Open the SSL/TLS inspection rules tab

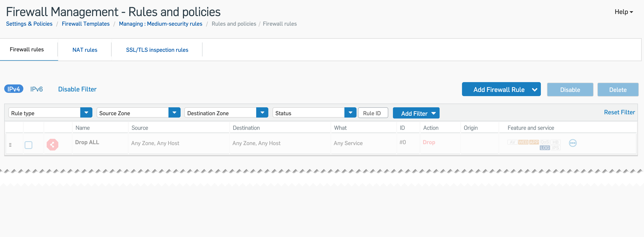click(x=157, y=49)
